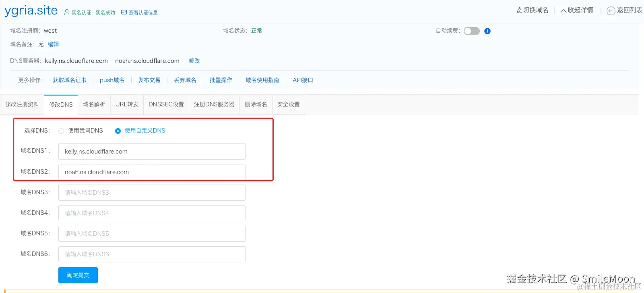Open the 获取域名证书 link
The width and height of the screenshot is (644, 293).
[x=70, y=80]
